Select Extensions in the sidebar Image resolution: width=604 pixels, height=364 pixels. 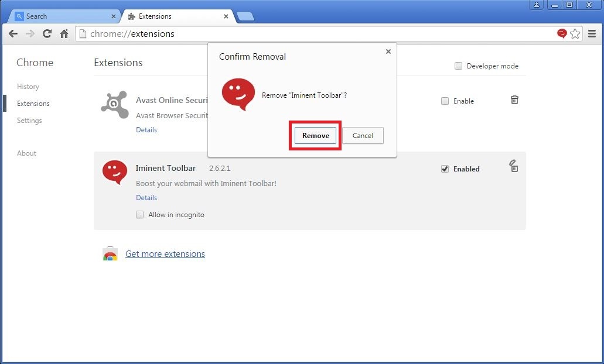33,104
